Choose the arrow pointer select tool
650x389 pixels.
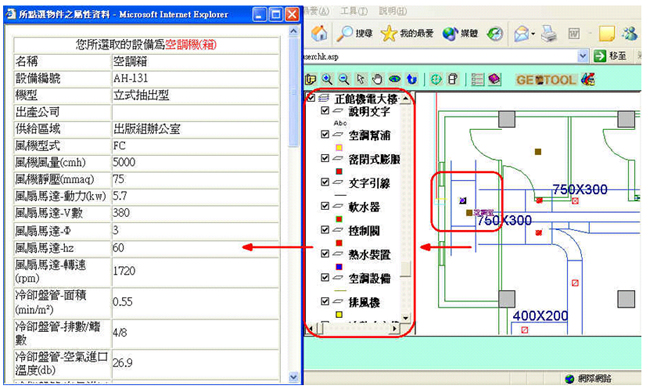point(361,79)
